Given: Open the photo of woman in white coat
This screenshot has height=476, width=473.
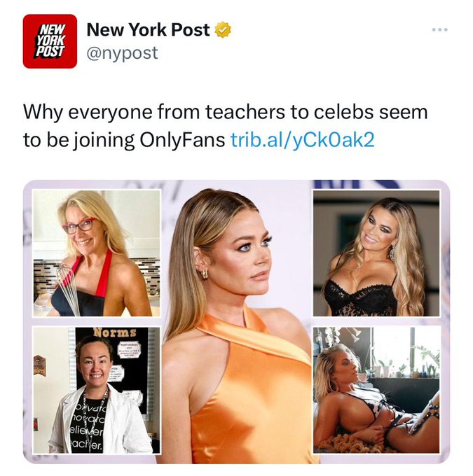Looking at the screenshot, I should [97, 390].
